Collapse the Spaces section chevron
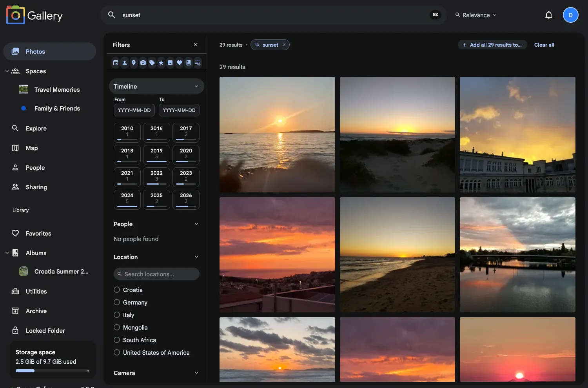The image size is (588, 388). coord(7,71)
